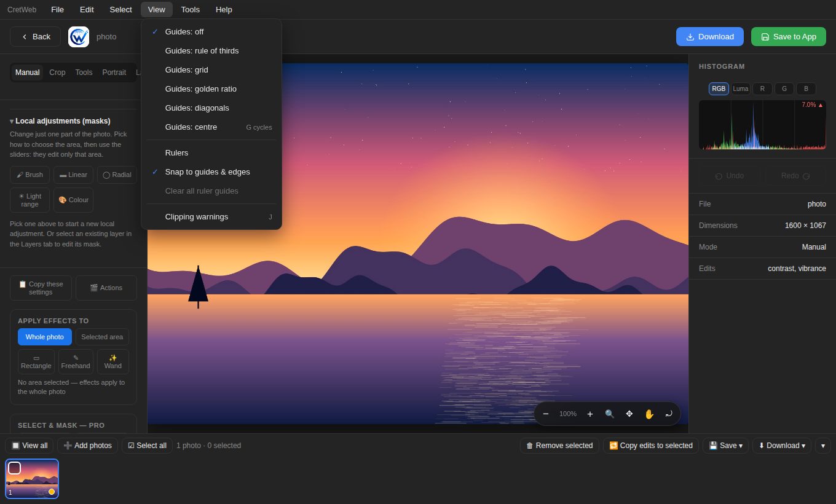The image size is (836, 504).
Task: Pick the Rectangle selection tool
Action: point(36,361)
